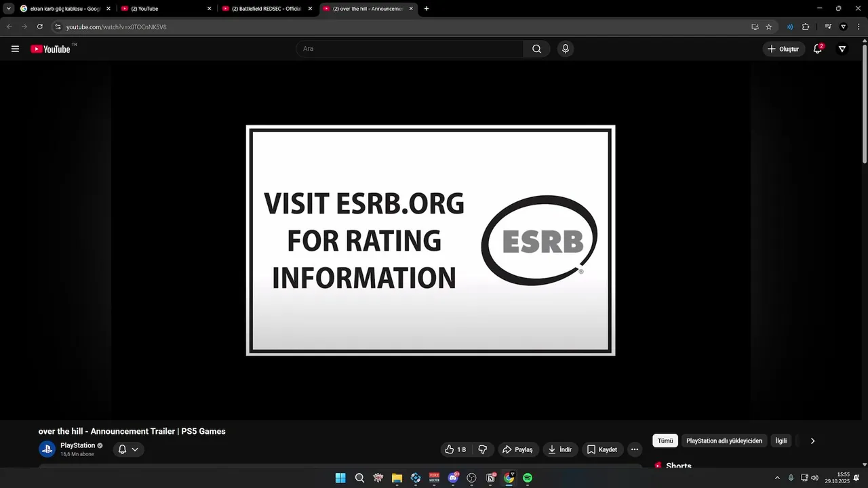Open the Chrome three-dot menu
Image resolution: width=868 pixels, height=488 pixels.
[859, 27]
